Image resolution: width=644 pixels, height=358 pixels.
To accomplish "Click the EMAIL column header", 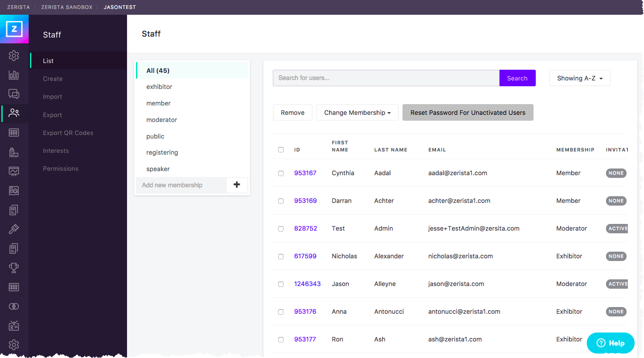I will (437, 150).
